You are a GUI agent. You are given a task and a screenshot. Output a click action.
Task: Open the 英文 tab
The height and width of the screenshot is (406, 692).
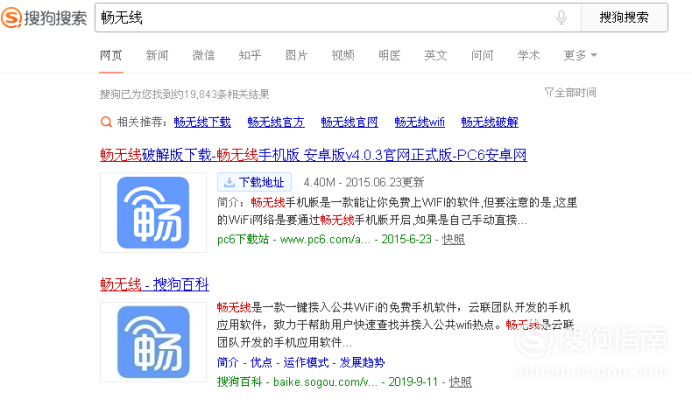point(436,55)
